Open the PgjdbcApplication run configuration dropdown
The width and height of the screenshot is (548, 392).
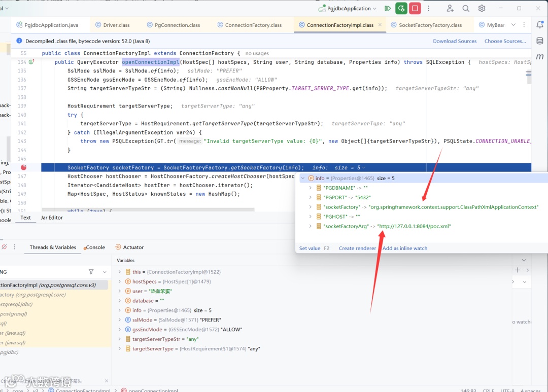click(x=348, y=9)
